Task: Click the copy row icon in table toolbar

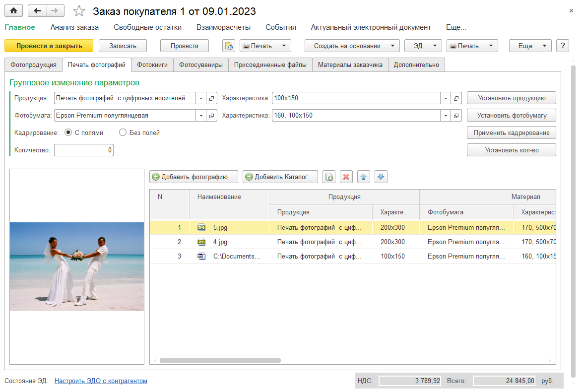Action: [x=329, y=177]
